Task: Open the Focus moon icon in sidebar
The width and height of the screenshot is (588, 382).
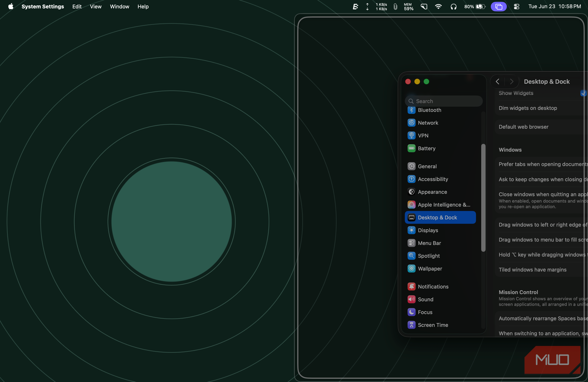Action: (x=411, y=312)
